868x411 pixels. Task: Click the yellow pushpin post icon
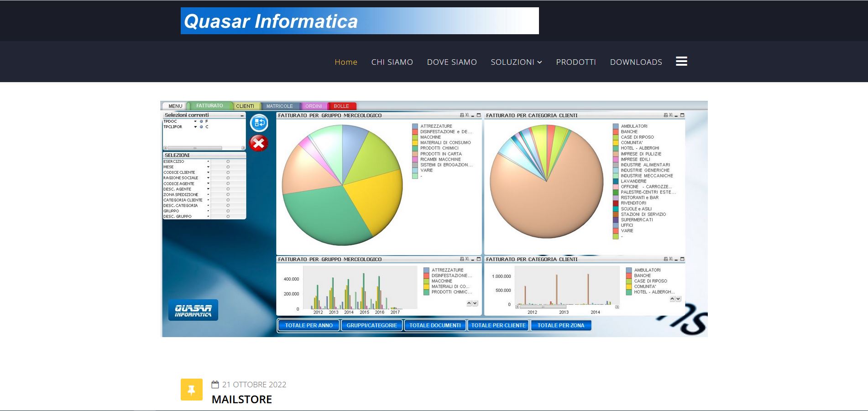pyautogui.click(x=192, y=390)
